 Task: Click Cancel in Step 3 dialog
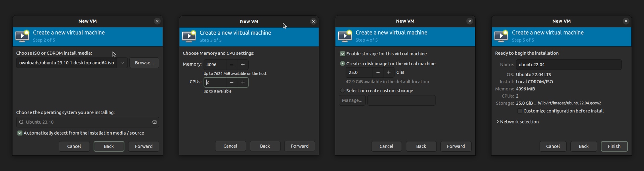[230, 146]
